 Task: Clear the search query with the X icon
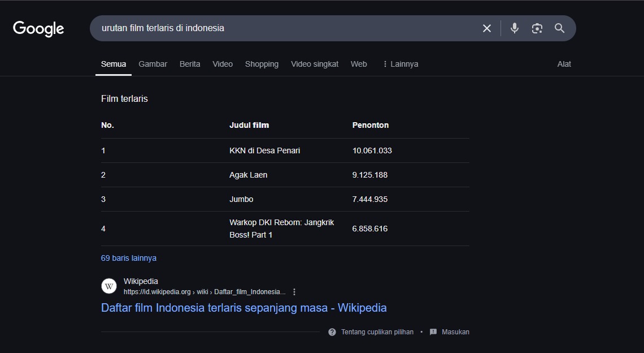[487, 28]
